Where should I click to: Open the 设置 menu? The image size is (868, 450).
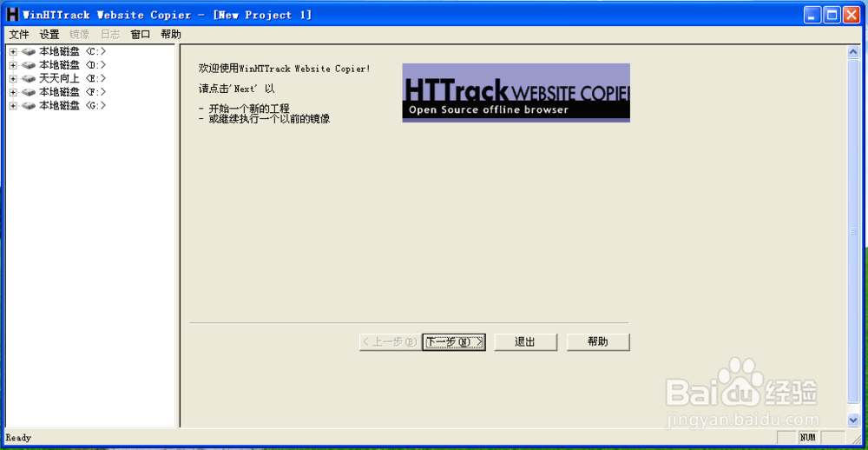[x=49, y=35]
